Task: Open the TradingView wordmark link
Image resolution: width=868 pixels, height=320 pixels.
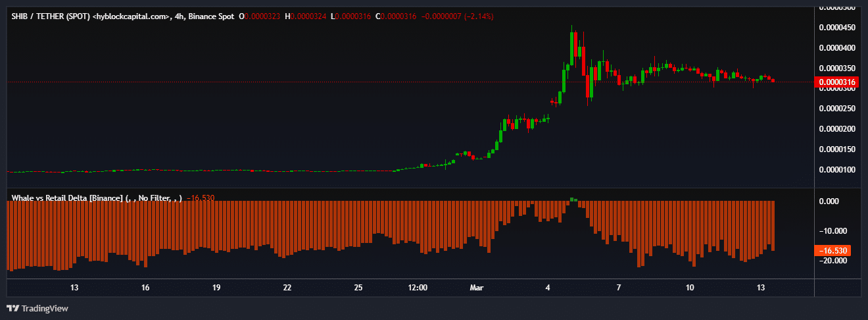Action: coord(44,308)
